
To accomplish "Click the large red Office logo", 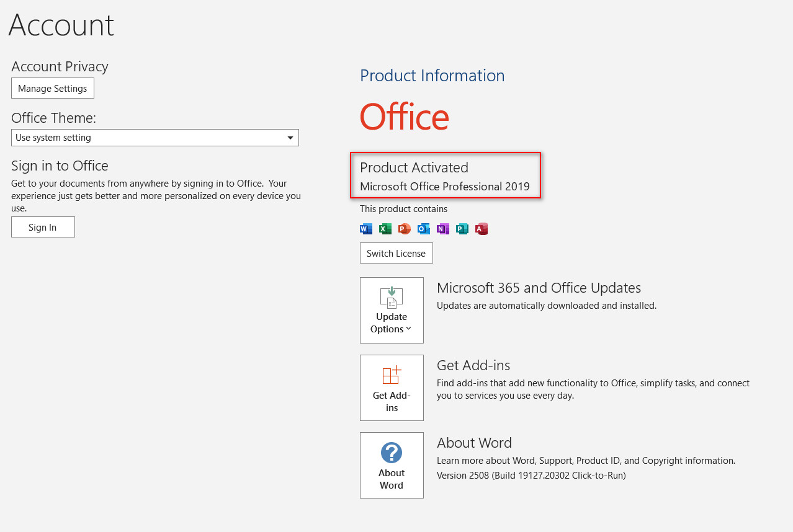I will [404, 117].
